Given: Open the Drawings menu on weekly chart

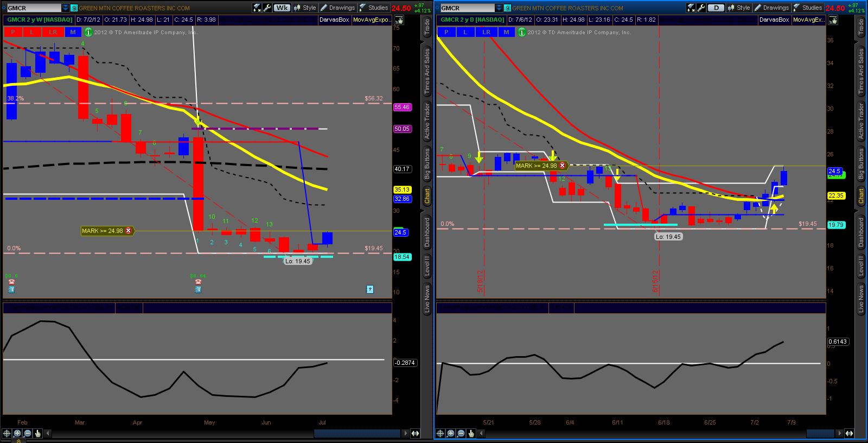Looking at the screenshot, I should click(x=337, y=8).
